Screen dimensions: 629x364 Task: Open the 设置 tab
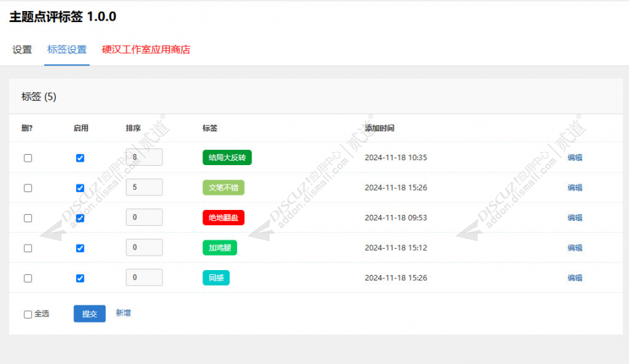[x=22, y=50]
